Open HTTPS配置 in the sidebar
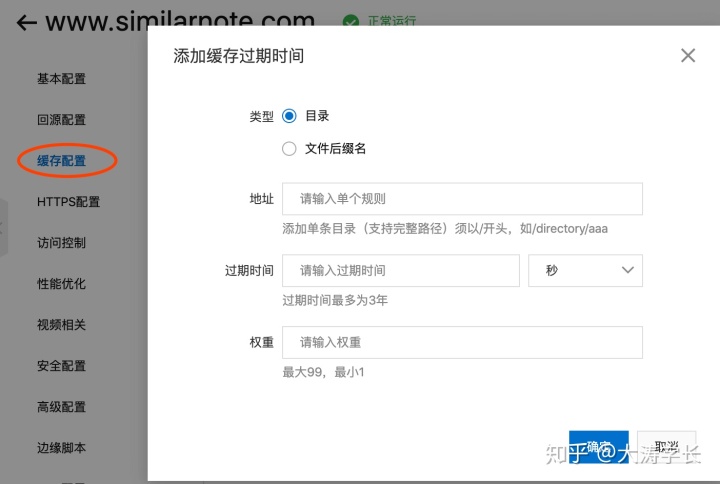The image size is (720, 484). click(68, 202)
